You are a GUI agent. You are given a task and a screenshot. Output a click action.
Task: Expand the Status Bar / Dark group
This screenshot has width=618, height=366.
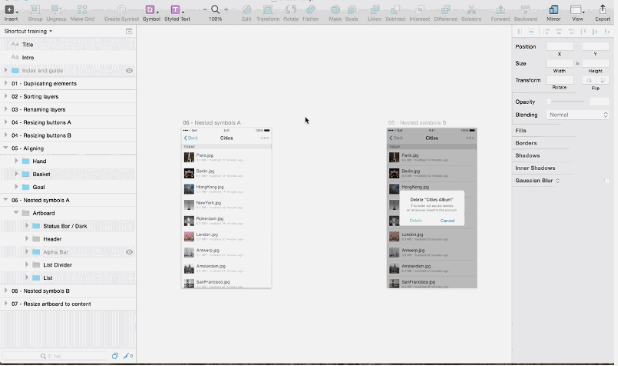27,226
